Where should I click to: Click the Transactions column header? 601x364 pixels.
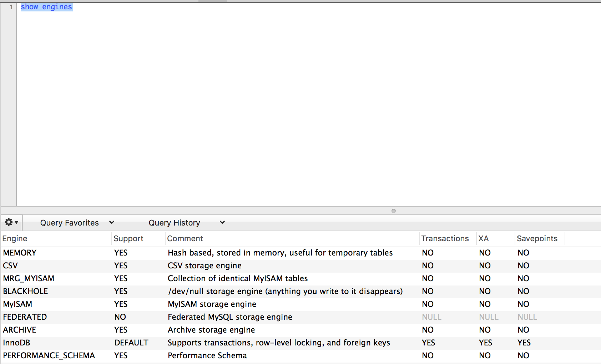pos(445,238)
